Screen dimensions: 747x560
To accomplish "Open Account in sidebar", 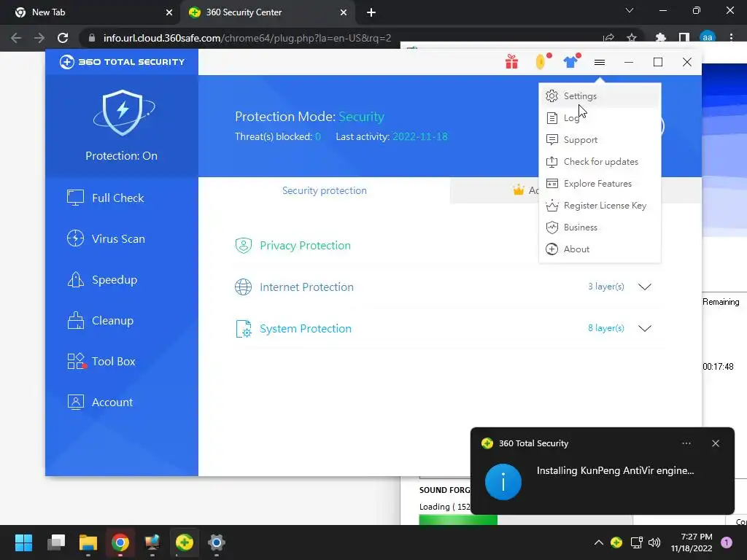I will coord(100,402).
